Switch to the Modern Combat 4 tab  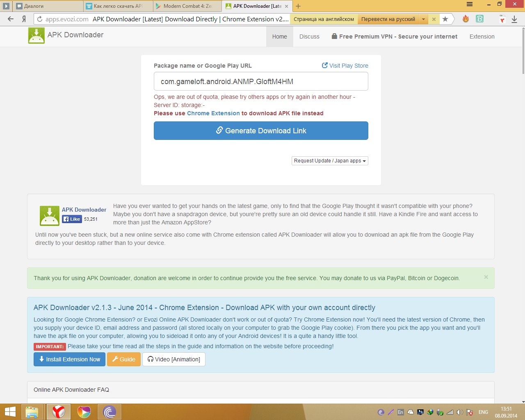point(187,6)
